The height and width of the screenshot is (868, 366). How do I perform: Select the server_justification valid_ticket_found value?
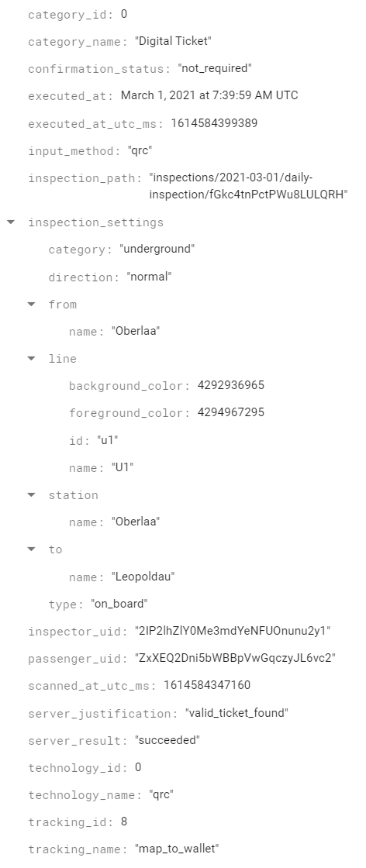pyautogui.click(x=237, y=713)
